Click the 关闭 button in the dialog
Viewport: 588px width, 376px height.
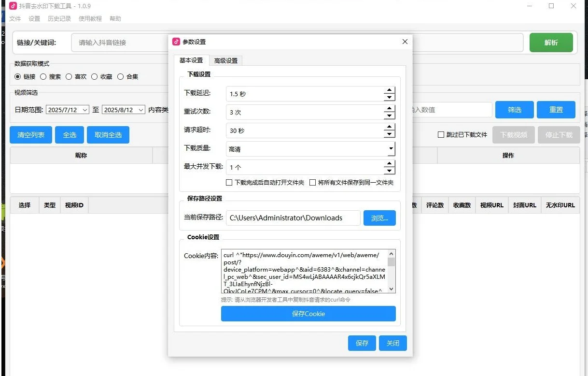click(x=393, y=343)
